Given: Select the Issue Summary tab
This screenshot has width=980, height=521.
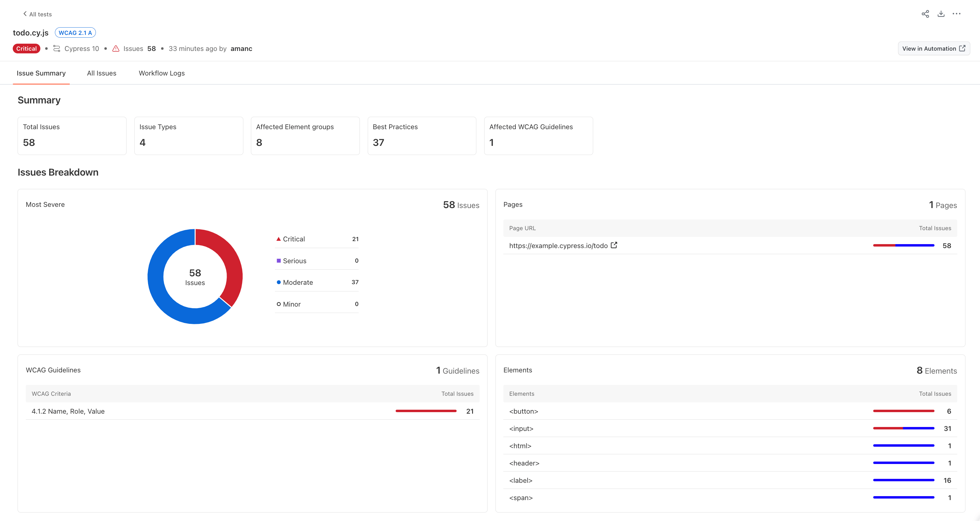Looking at the screenshot, I should pyautogui.click(x=41, y=72).
